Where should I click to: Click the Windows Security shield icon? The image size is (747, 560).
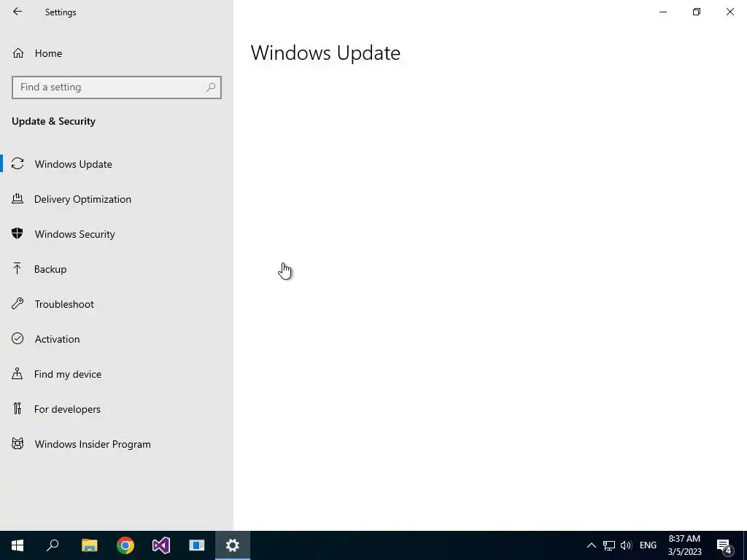(18, 233)
